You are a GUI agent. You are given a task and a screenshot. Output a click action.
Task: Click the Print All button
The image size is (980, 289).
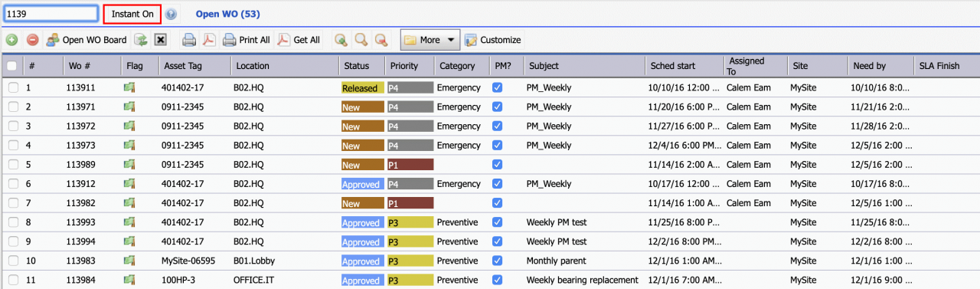[247, 40]
